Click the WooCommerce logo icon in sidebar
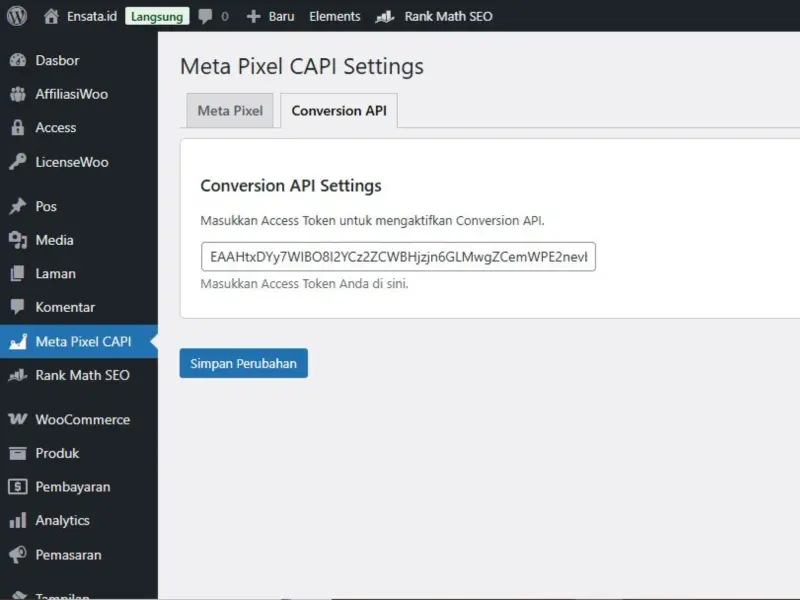The height and width of the screenshot is (600, 800). tap(17, 420)
